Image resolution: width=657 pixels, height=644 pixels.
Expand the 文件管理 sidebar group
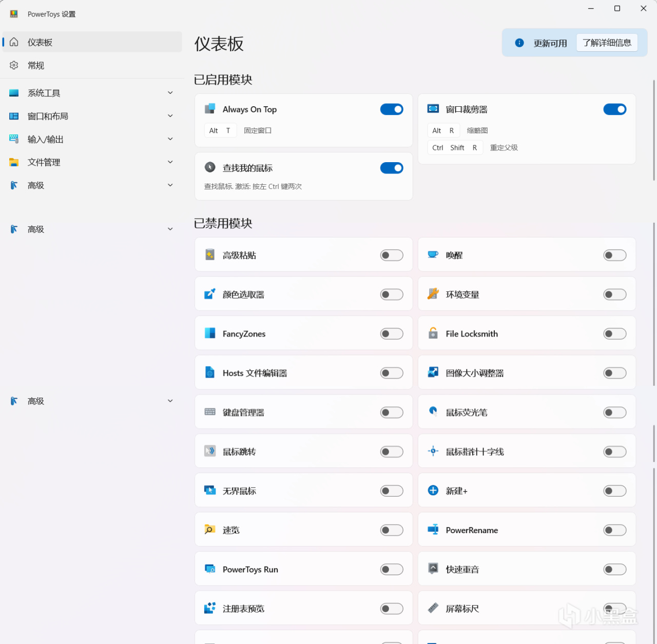click(x=92, y=162)
